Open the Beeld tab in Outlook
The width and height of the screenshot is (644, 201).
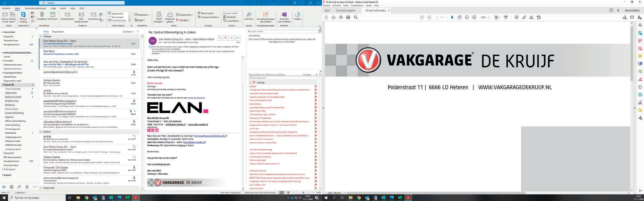pos(63,8)
